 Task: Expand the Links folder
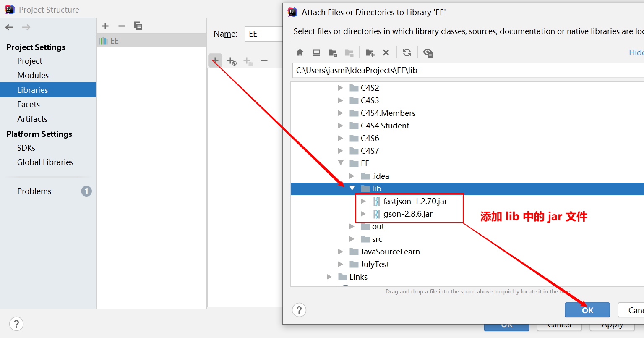[x=329, y=277]
